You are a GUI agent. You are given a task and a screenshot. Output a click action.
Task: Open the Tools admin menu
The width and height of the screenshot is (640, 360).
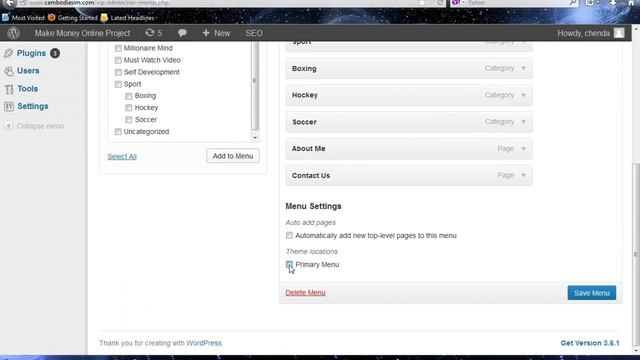click(27, 89)
